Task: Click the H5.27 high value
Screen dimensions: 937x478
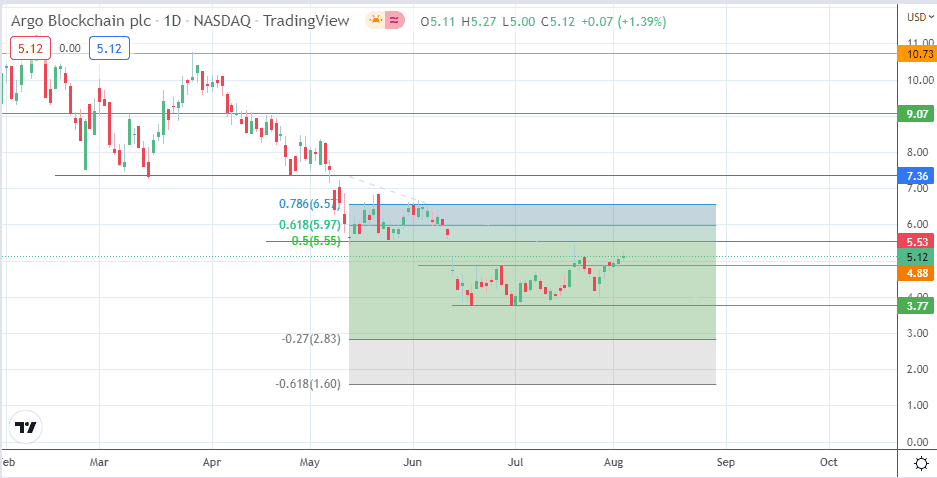Action: click(x=478, y=22)
